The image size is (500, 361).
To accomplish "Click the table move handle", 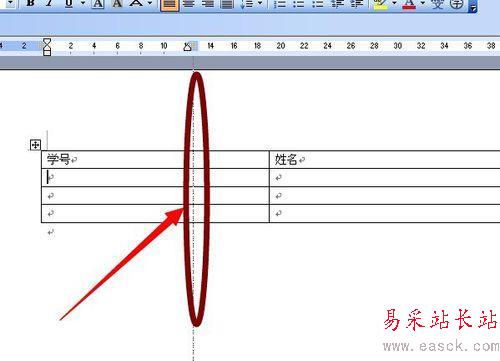I will click(x=35, y=145).
